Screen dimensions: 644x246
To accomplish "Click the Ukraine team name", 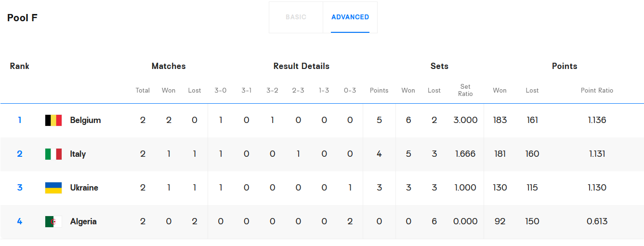I will 84,188.
